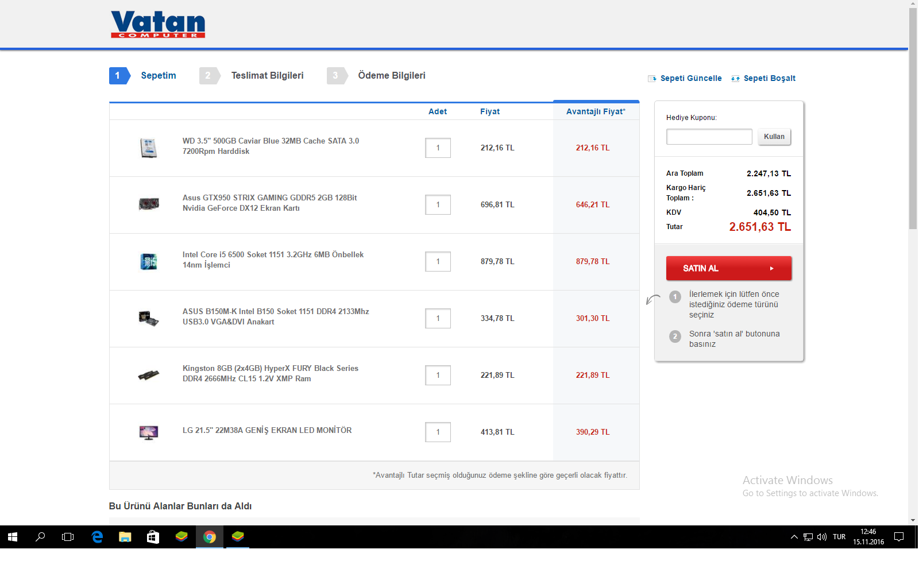This screenshot has height=588, width=919.
Task: Click quantity field for LG 22M38A monitor
Action: (x=438, y=432)
